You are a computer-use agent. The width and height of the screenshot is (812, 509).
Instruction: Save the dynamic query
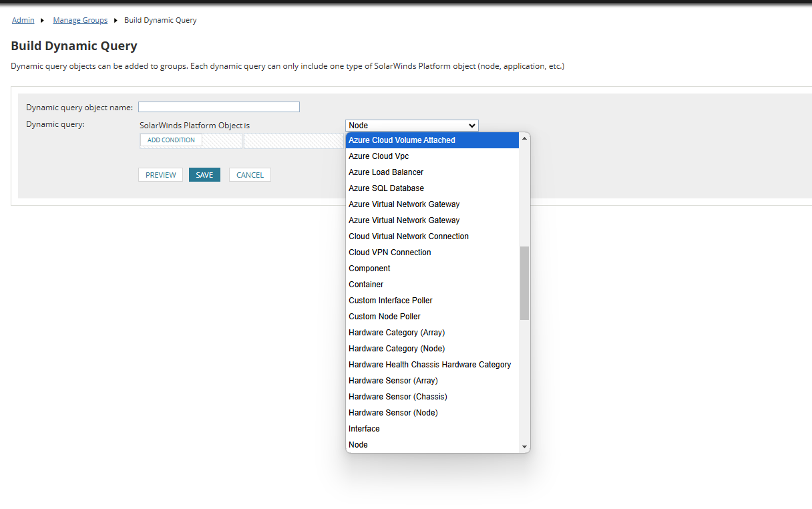(204, 175)
